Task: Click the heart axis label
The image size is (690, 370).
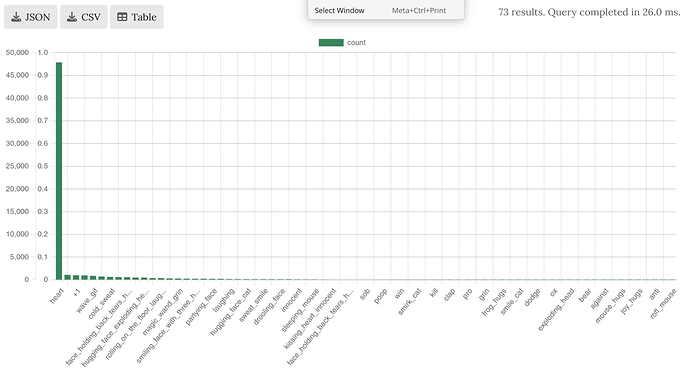Action: coord(57,296)
